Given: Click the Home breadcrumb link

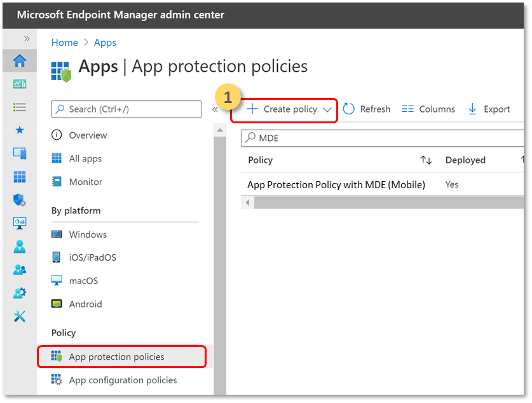Looking at the screenshot, I should coord(64,43).
